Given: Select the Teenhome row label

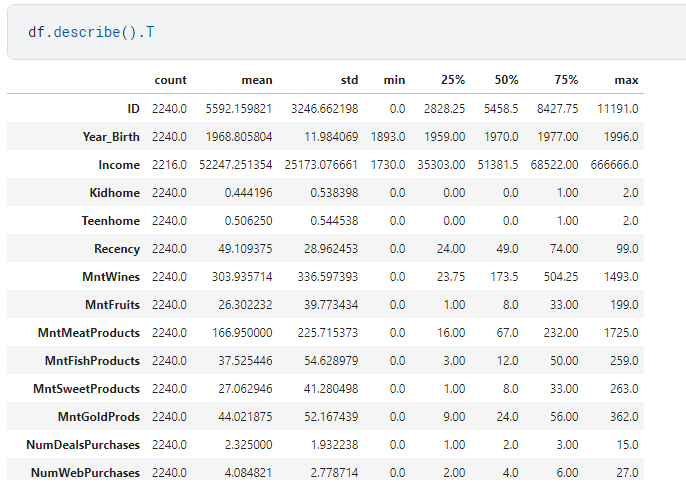Looking at the screenshot, I should (111, 220).
